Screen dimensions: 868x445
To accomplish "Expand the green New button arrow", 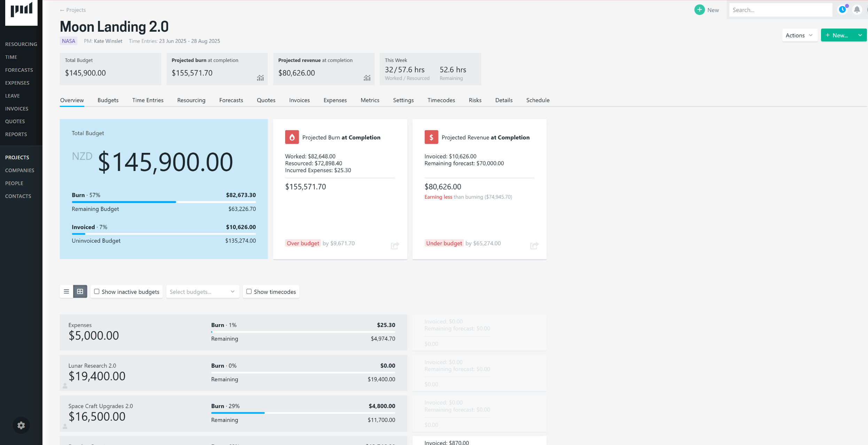I will [x=860, y=35].
